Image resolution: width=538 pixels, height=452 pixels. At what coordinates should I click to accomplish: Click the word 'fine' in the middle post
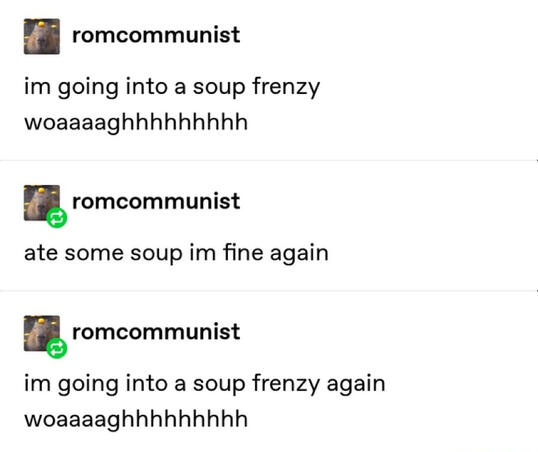pos(244,252)
